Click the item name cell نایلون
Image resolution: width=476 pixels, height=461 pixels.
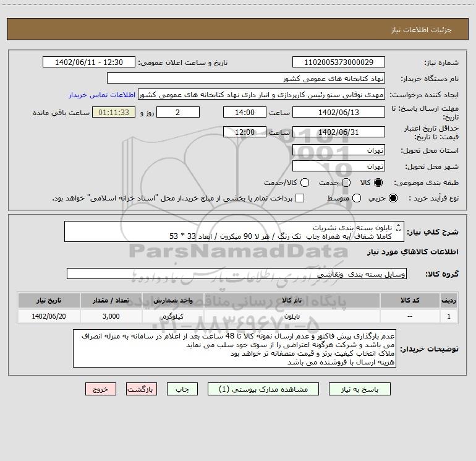tap(292, 316)
